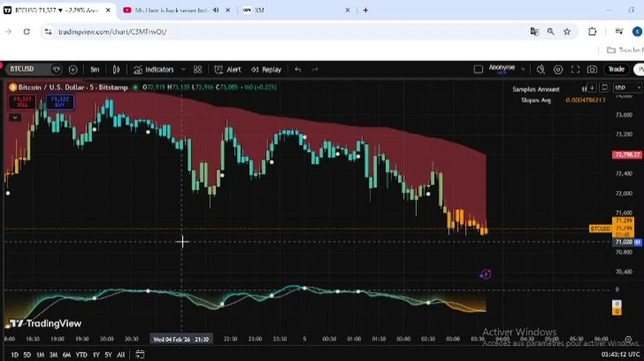The image size is (644, 361).
Task: Start bar Replay mode
Action: (266, 70)
